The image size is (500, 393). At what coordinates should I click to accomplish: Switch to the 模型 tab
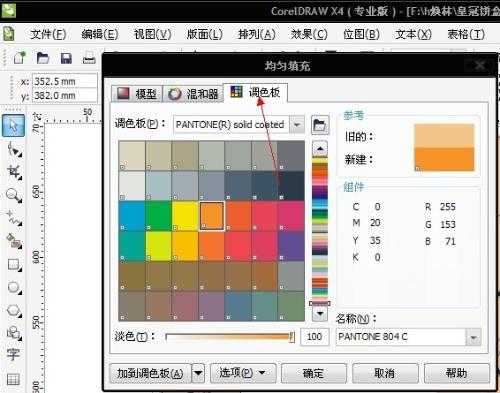(137, 94)
